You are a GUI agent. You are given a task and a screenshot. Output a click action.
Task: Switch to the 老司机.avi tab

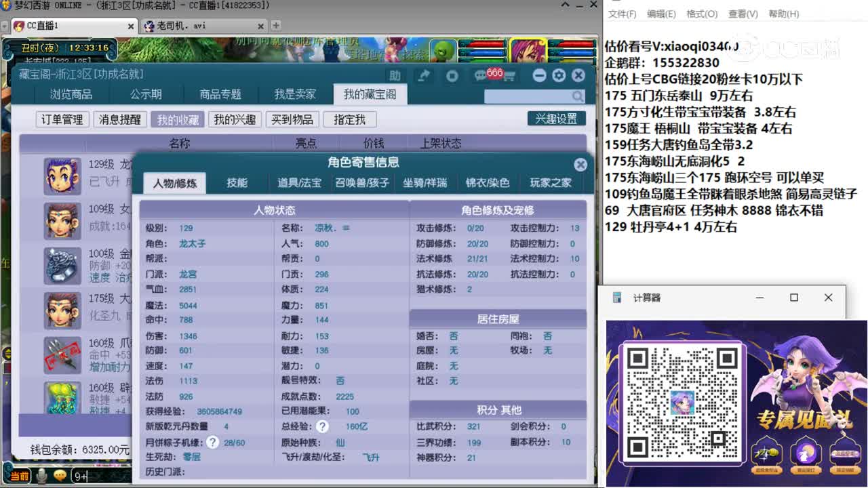coord(205,26)
